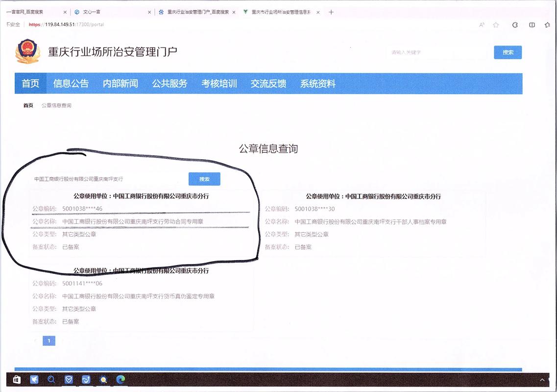Open the Microsoft Store icon on taskbar
The width and height of the screenshot is (557, 392).
[x=16, y=379]
